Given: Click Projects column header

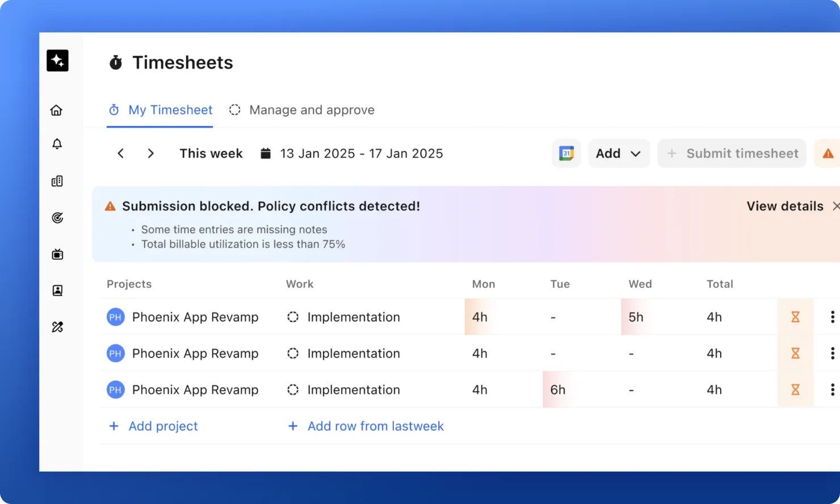Looking at the screenshot, I should tap(129, 284).
